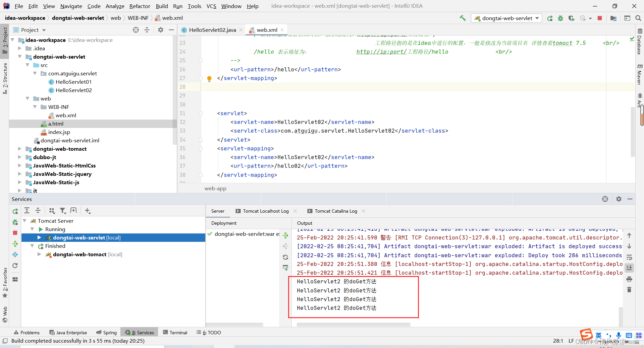Click the Clear All trash icon in Output
Image resolution: width=644 pixels, height=348 pixels.
(629, 290)
